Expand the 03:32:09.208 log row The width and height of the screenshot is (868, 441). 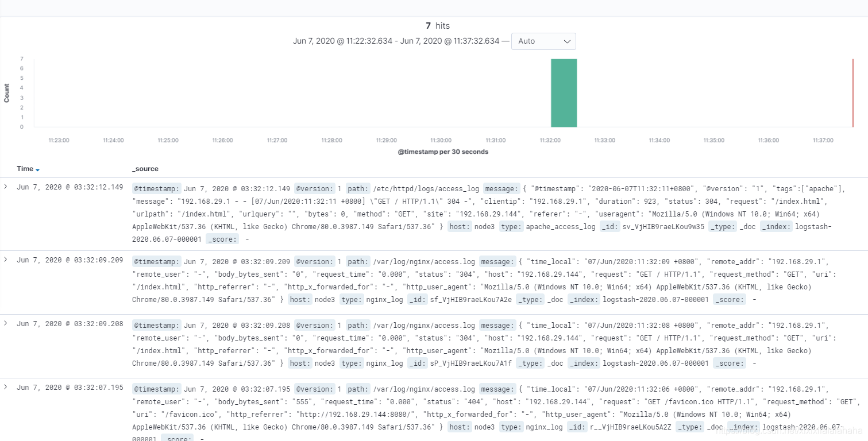coord(6,323)
